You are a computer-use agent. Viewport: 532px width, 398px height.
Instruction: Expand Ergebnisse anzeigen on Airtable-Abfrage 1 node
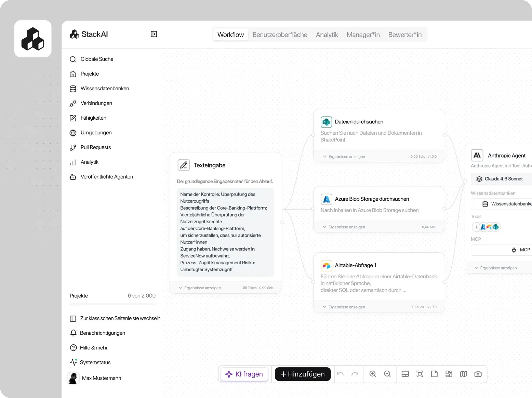344,307
